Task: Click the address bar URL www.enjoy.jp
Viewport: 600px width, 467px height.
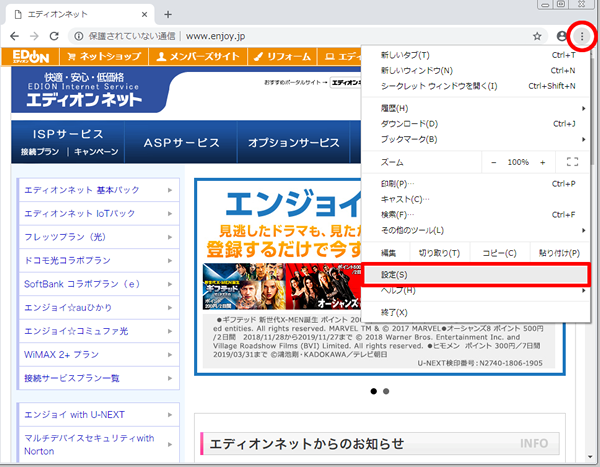Action: pyautogui.click(x=215, y=36)
